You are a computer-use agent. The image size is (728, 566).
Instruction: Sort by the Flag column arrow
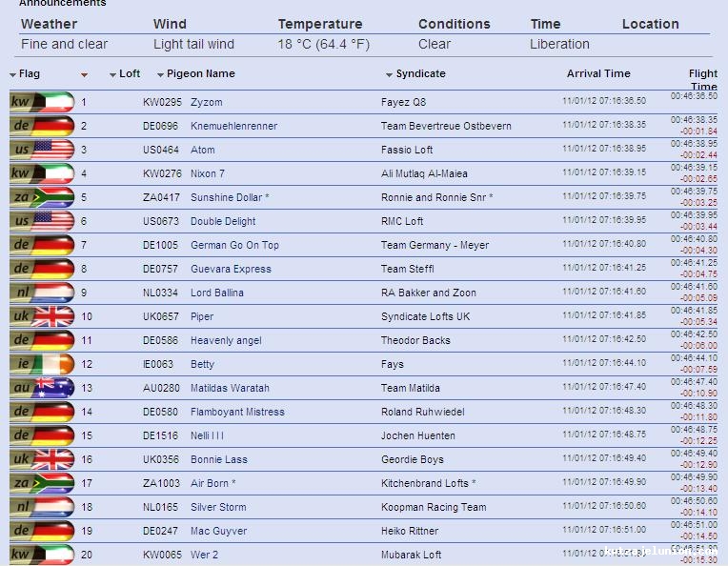click(13, 74)
